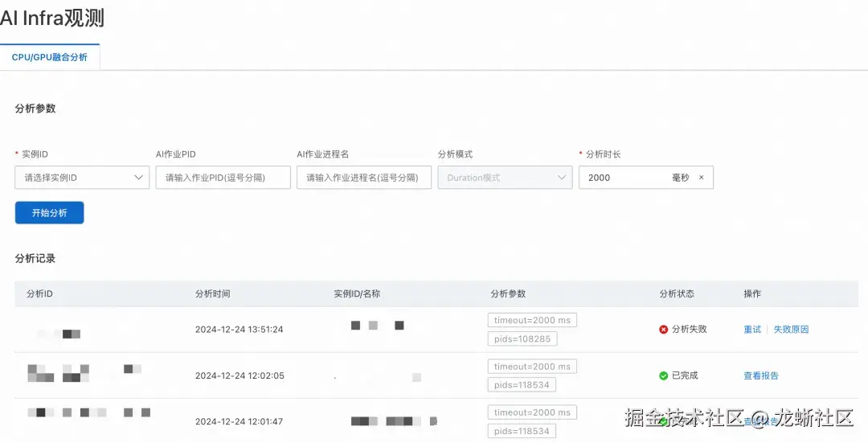Viewport: 868px width, 443px height.
Task: Click the 分析状态 column header
Action: (x=677, y=293)
